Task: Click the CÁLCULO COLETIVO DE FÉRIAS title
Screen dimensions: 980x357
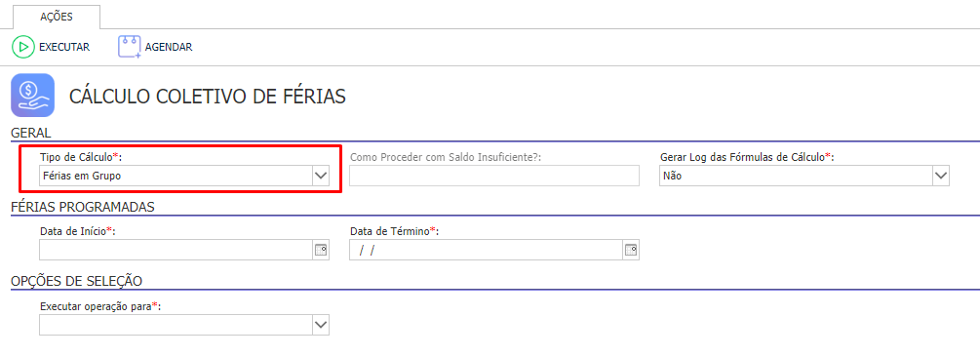Action: tap(207, 97)
